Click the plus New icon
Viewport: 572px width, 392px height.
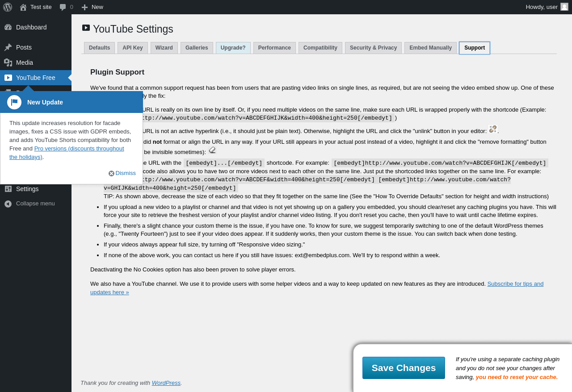tap(84, 7)
